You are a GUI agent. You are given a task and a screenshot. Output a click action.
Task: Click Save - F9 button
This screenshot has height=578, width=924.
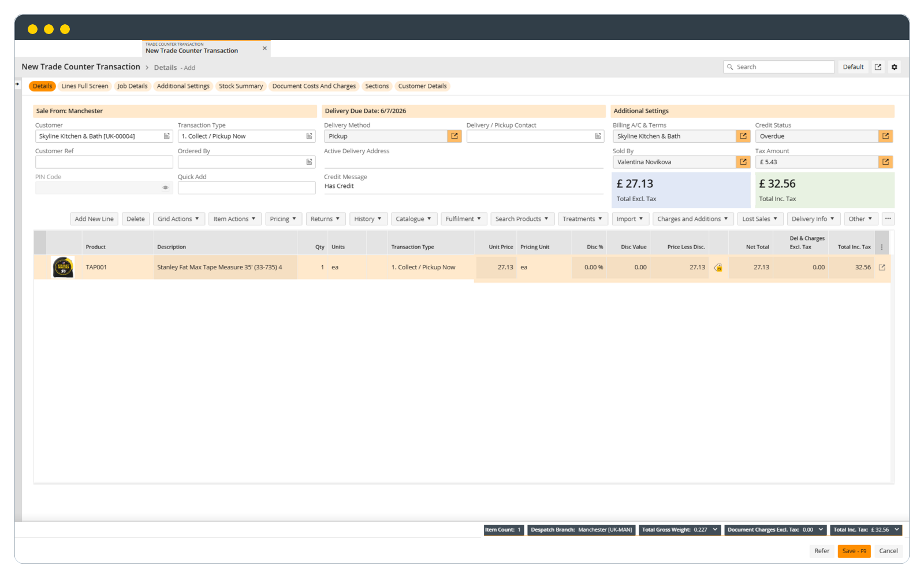854,551
